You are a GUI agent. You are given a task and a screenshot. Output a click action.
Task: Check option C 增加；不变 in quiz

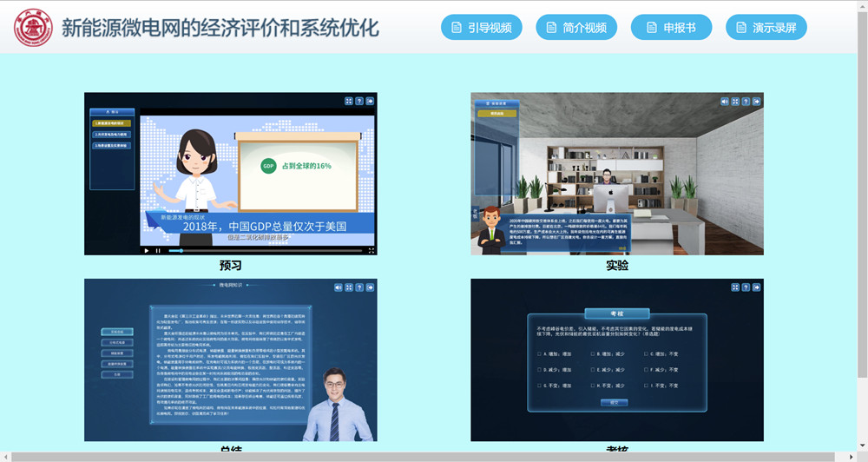coord(646,354)
